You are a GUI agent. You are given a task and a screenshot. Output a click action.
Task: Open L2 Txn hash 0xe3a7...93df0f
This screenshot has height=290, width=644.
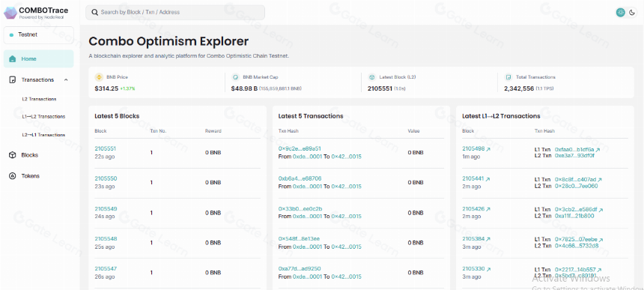pos(574,156)
